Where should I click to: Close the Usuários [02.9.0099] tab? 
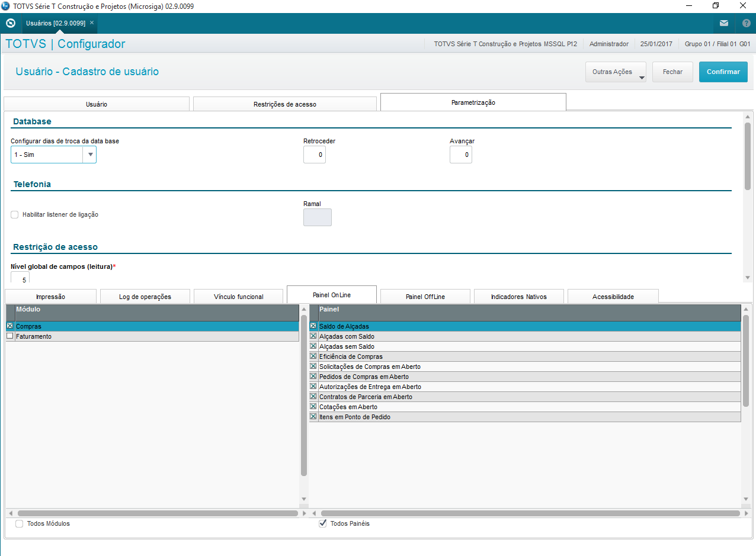[x=92, y=23]
